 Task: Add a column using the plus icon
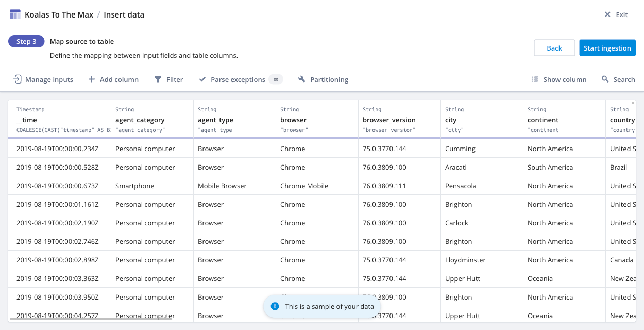(91, 79)
